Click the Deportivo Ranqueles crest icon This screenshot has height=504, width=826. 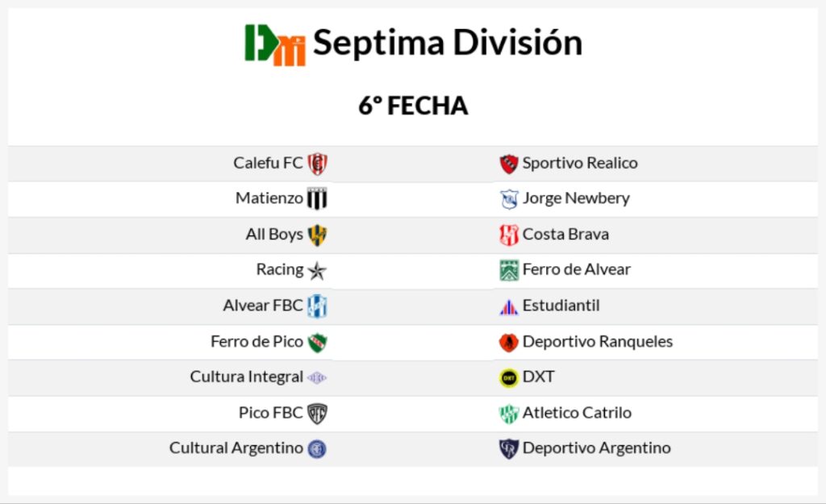click(508, 342)
